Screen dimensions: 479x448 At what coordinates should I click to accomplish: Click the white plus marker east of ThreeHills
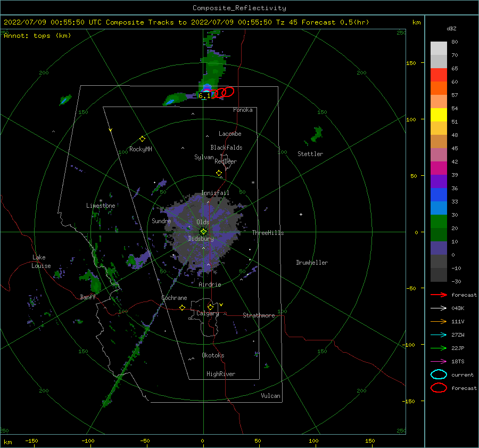point(301,214)
